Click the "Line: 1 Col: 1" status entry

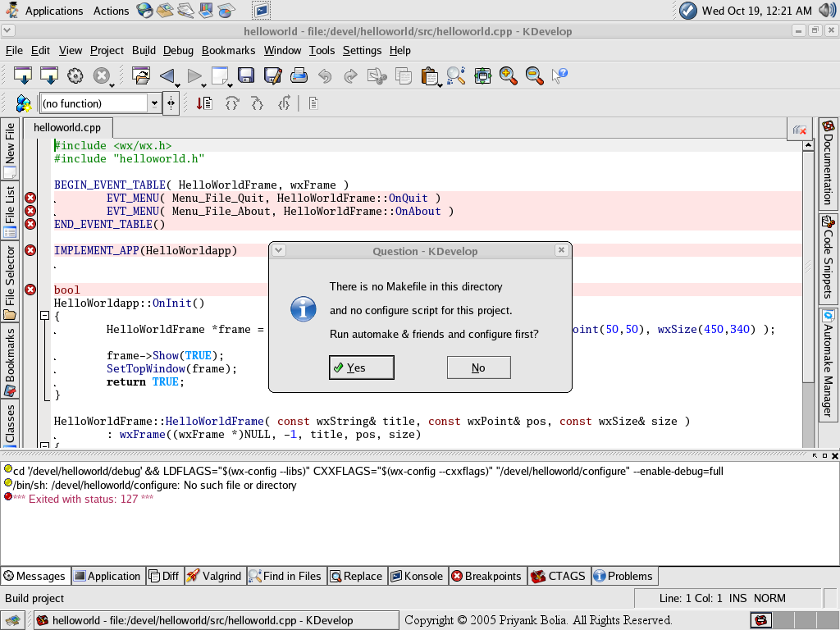[x=690, y=598]
